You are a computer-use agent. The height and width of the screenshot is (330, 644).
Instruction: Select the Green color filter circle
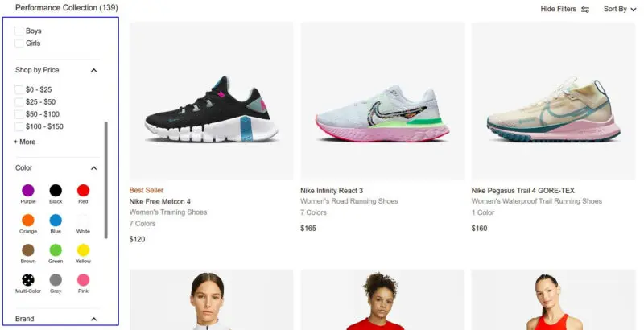56,250
